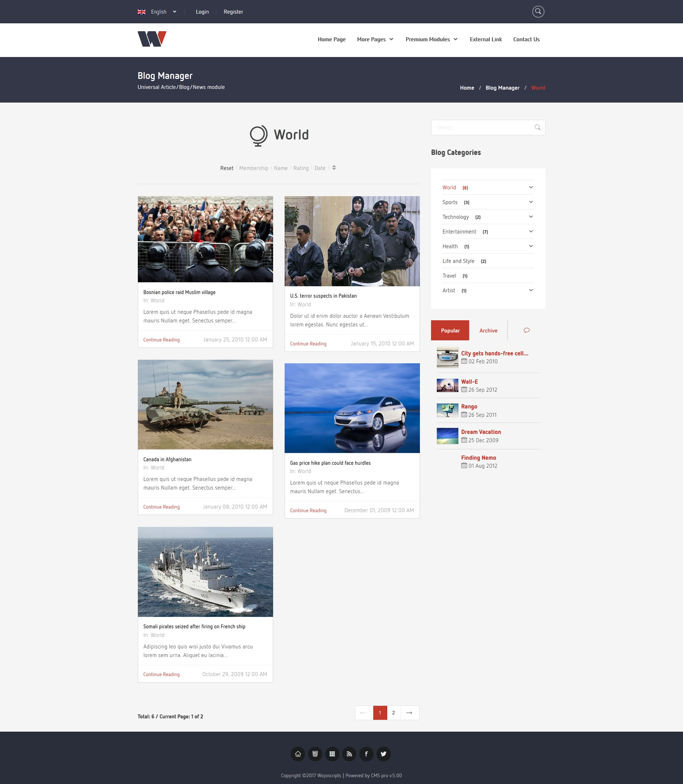The width and height of the screenshot is (683, 784).
Task: Open the popular post Dream Vacation
Action: coord(481,432)
